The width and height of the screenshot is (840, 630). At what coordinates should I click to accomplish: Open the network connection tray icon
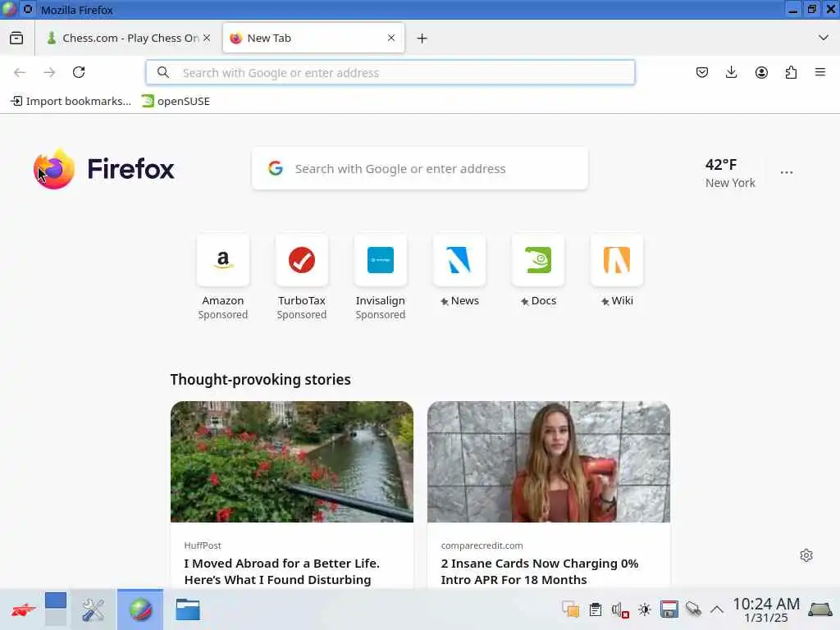point(693,609)
